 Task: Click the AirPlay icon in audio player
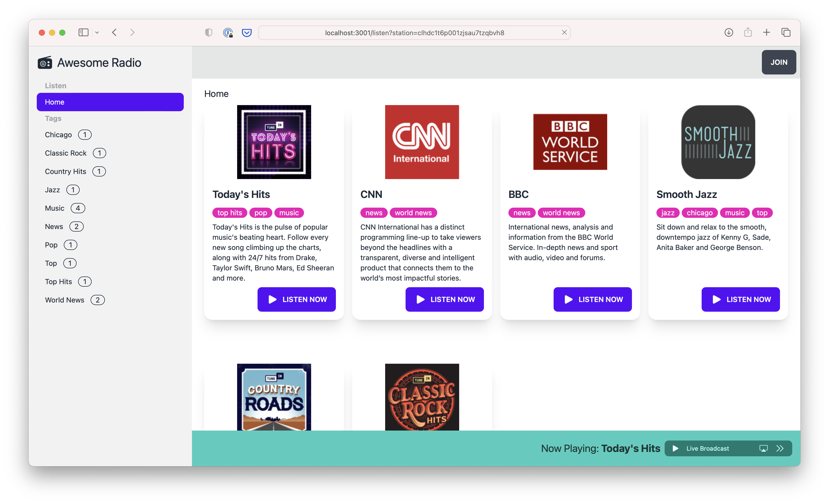click(763, 448)
